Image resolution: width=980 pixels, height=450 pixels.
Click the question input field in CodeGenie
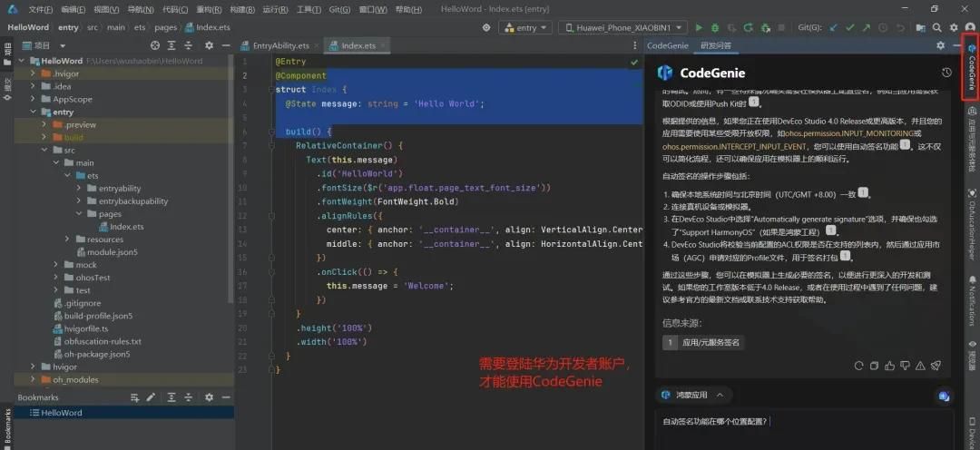pos(804,430)
